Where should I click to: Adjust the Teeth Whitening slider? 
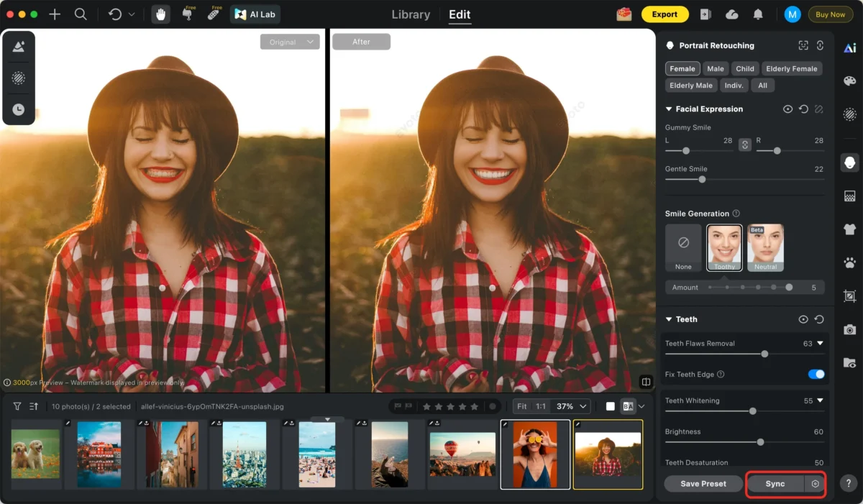752,411
